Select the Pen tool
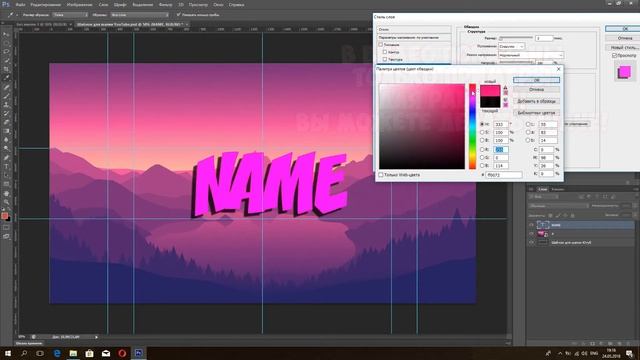The image size is (640, 360). [x=6, y=158]
